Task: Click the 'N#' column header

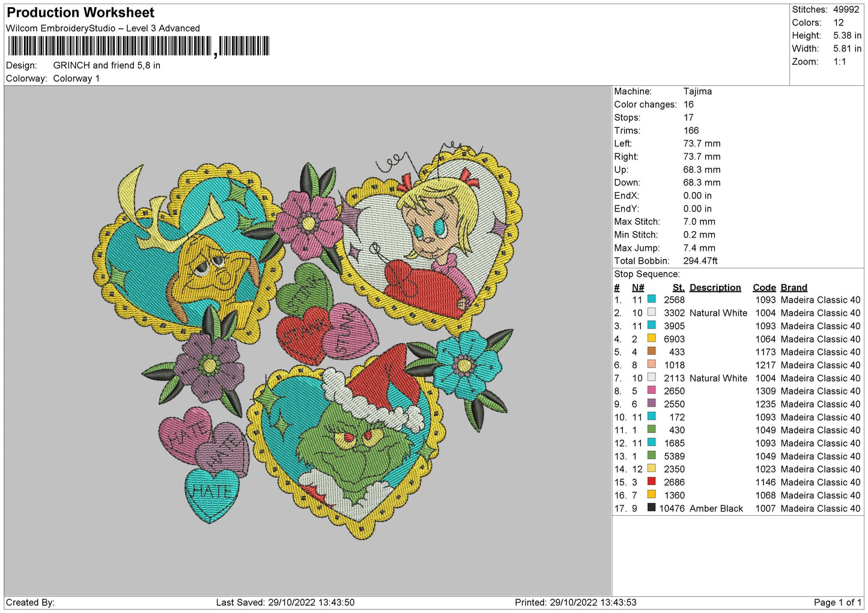Action: tap(638, 288)
